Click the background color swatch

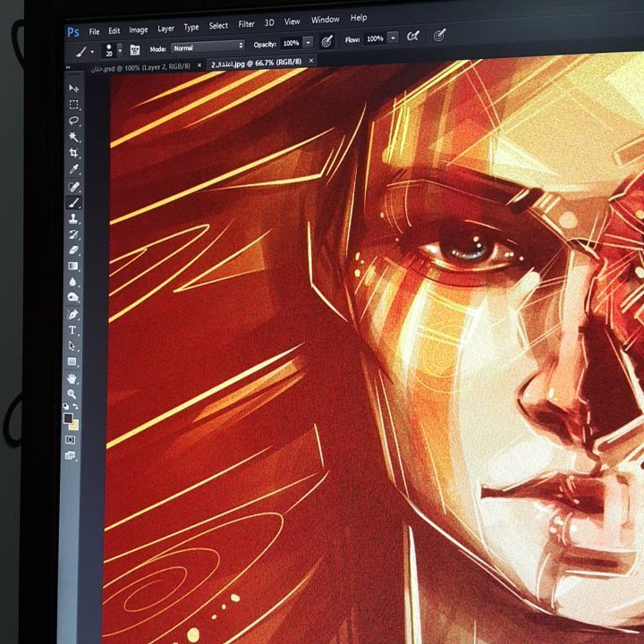(74, 425)
